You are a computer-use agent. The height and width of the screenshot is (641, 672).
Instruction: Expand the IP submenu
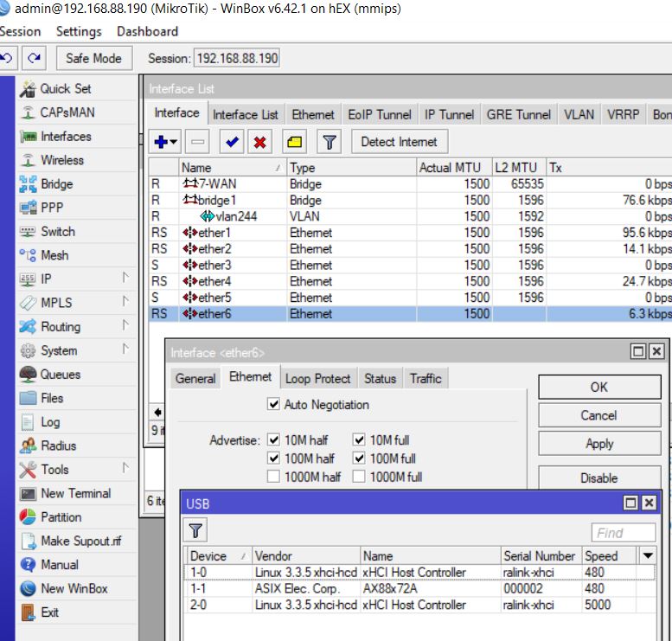[x=125, y=278]
